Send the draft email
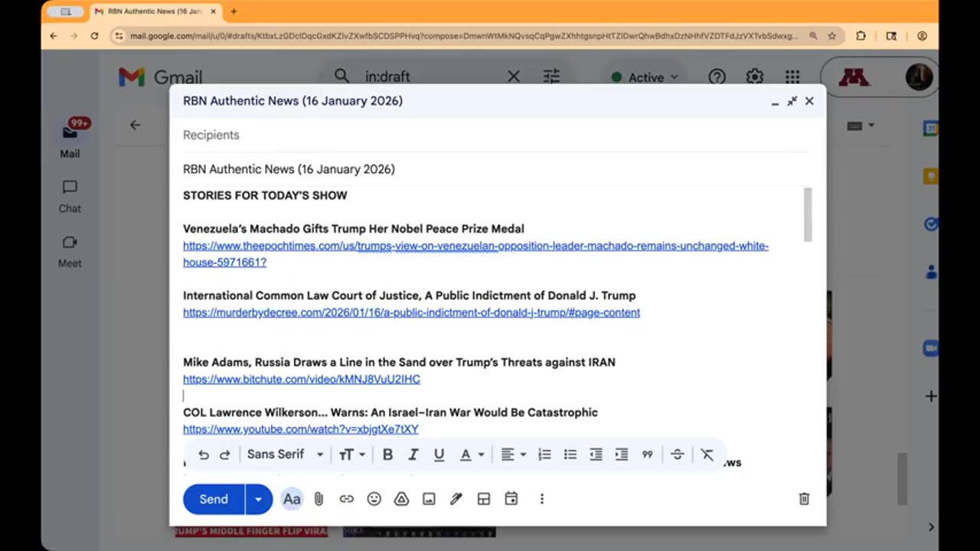 coord(214,499)
